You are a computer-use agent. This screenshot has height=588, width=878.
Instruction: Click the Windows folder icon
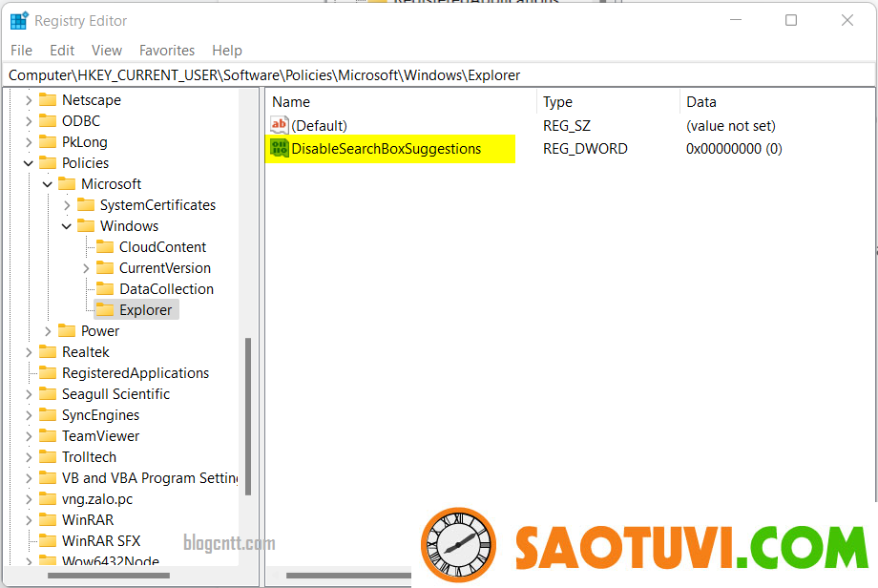86,225
